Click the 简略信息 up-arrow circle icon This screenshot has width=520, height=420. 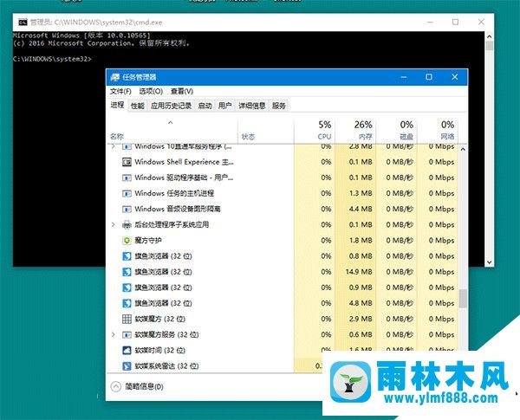(116, 386)
